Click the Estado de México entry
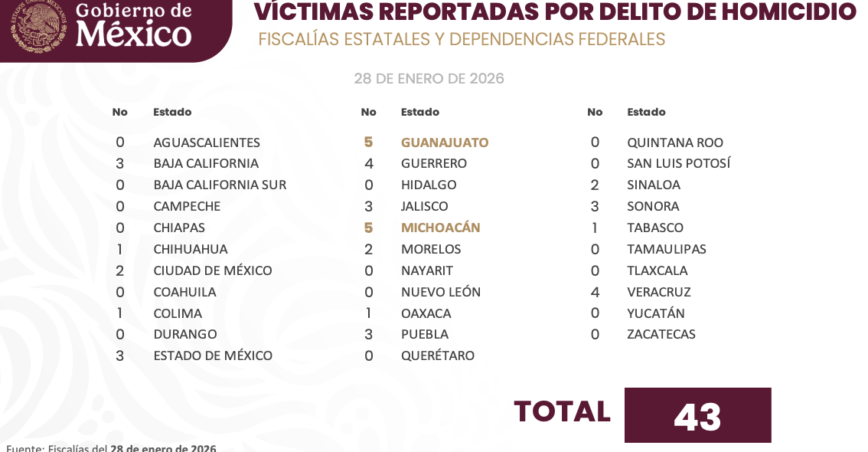The width and height of the screenshot is (868, 452). point(212,355)
